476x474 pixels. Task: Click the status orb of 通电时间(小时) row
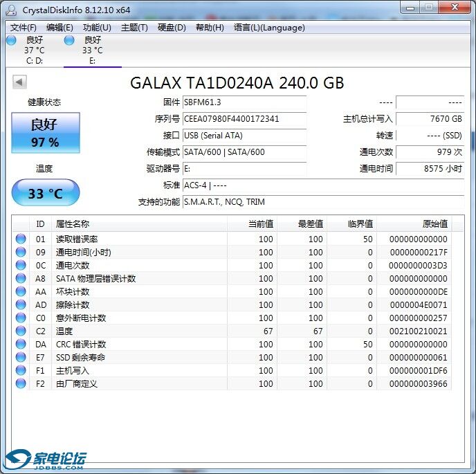pos(21,252)
